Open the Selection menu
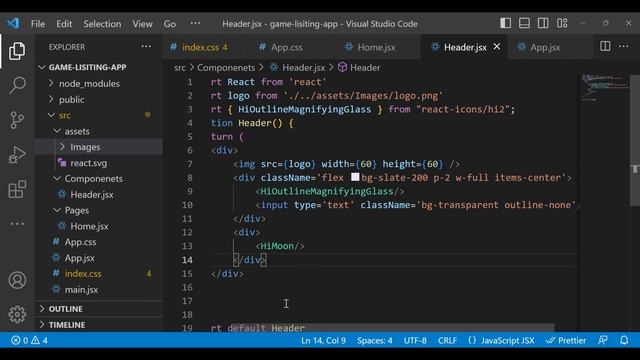Viewport: 640px width, 360px height. [x=102, y=24]
